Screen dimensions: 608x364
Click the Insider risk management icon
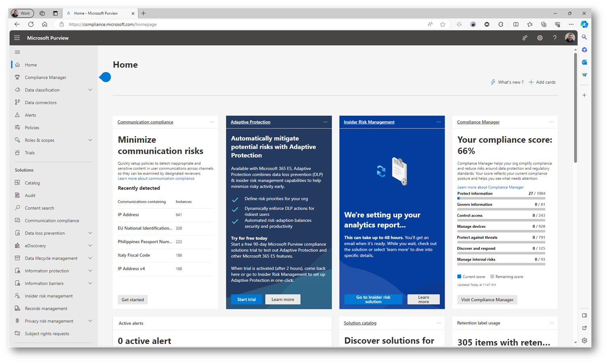pyautogui.click(x=17, y=296)
